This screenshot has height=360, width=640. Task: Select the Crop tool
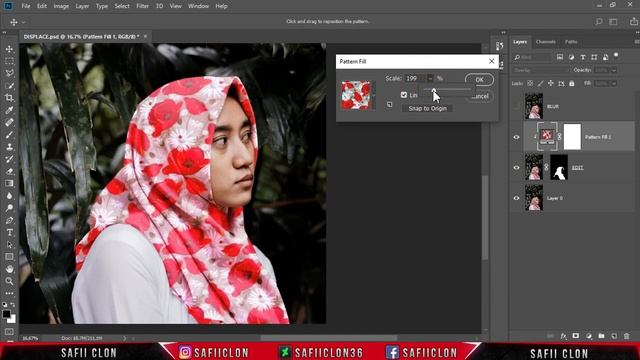(x=9, y=98)
